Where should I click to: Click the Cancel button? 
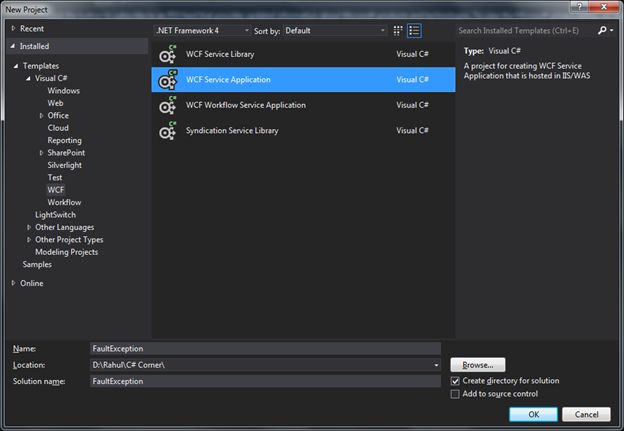pyautogui.click(x=586, y=414)
